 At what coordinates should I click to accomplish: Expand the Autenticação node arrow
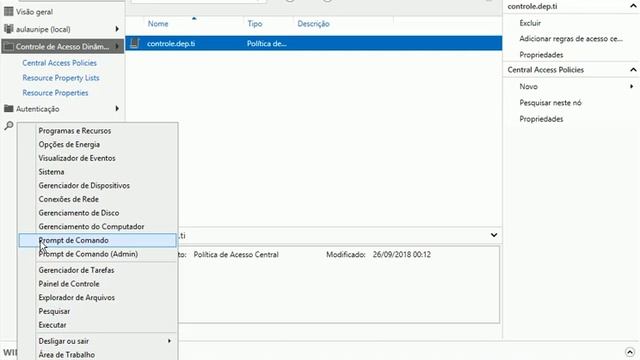coord(117,109)
